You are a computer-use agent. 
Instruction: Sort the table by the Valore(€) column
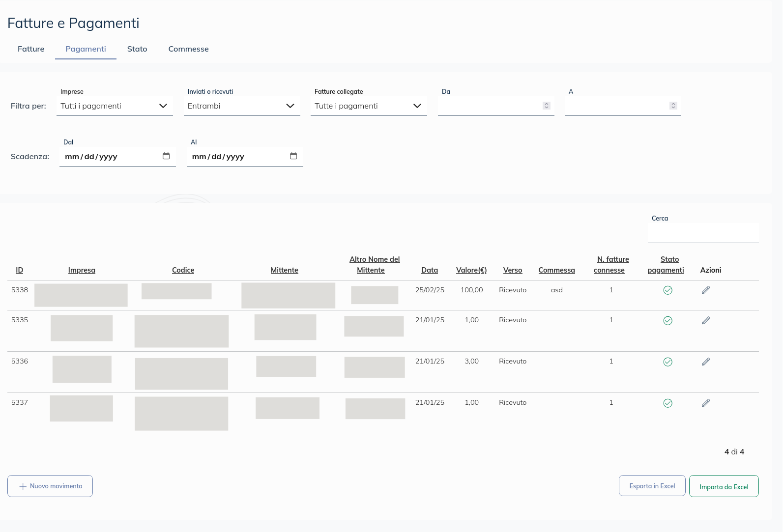[471, 270]
